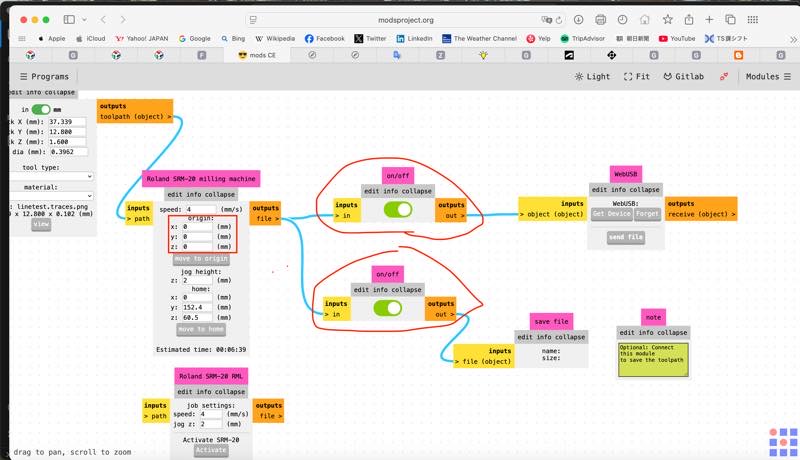
Task: Click the file (object) input of save file
Action: click(x=483, y=362)
